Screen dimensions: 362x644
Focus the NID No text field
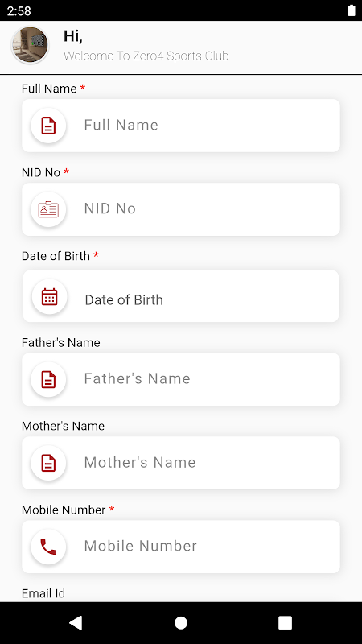(x=180, y=209)
